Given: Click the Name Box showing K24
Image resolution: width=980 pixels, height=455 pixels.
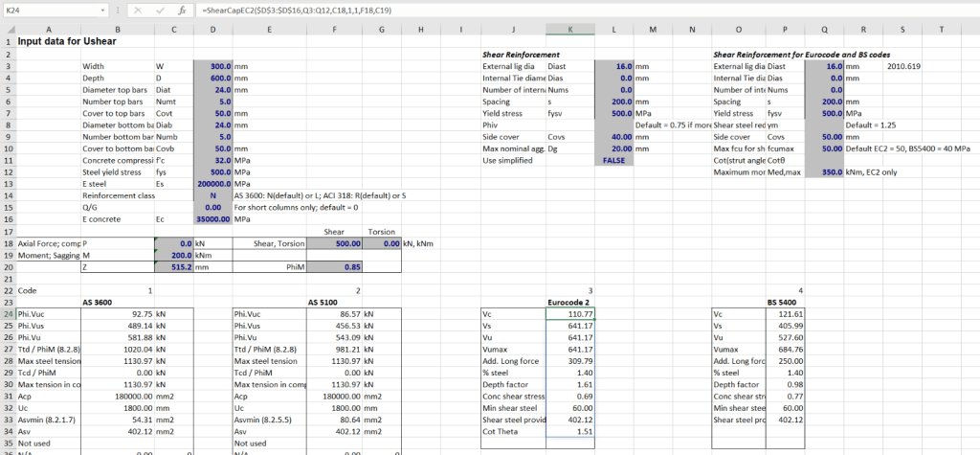Looking at the screenshot, I should (48, 10).
